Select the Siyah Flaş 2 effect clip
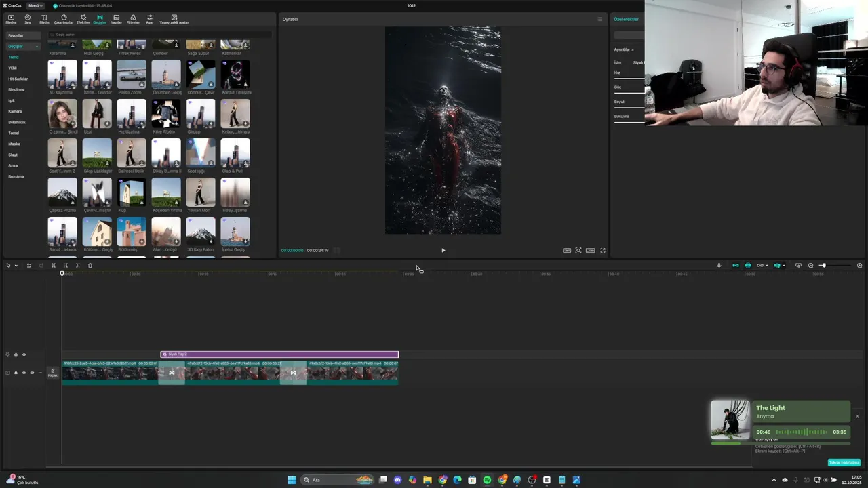 (279, 354)
